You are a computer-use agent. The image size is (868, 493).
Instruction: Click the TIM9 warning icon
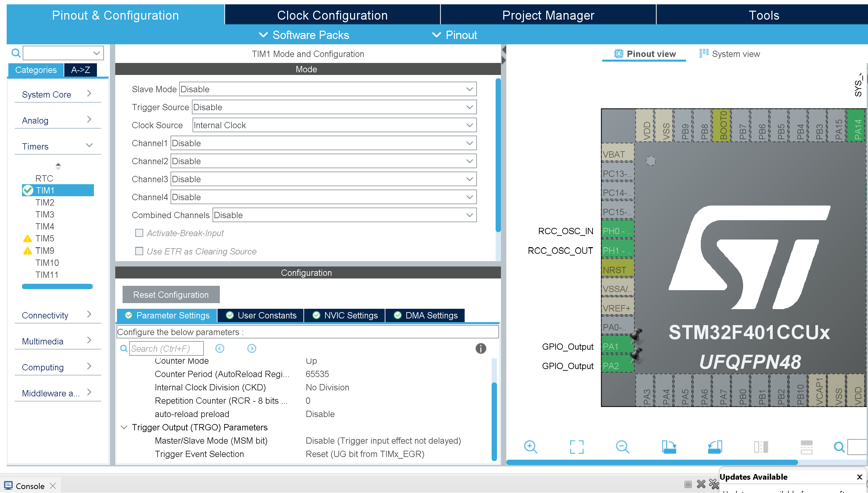[27, 251]
